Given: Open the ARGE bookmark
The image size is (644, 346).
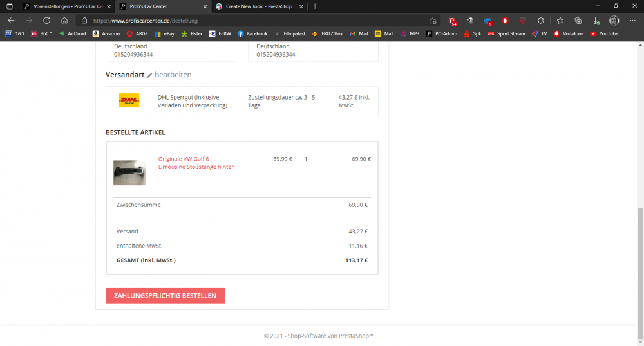Looking at the screenshot, I should pos(137,33).
